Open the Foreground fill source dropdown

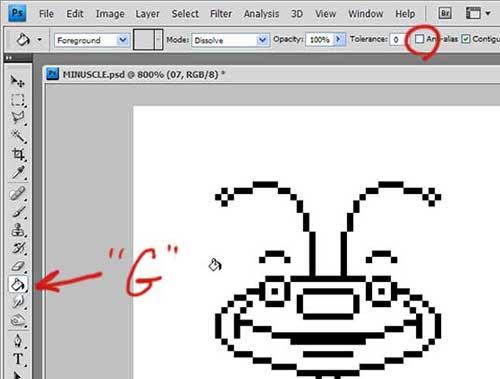click(92, 40)
